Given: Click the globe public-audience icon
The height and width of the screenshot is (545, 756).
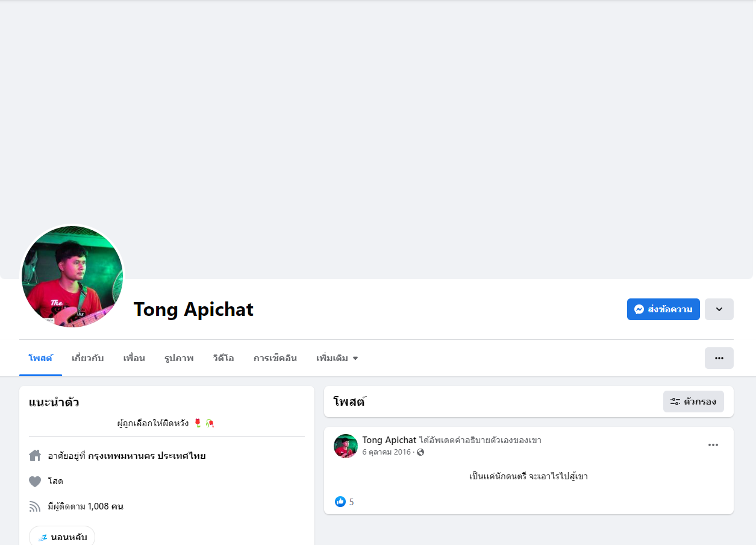Looking at the screenshot, I should pos(420,452).
